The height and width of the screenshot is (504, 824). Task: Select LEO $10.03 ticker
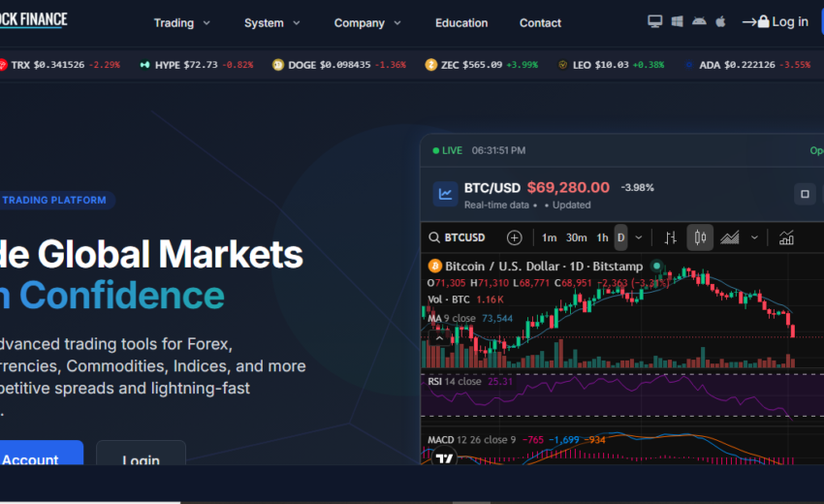coord(611,65)
